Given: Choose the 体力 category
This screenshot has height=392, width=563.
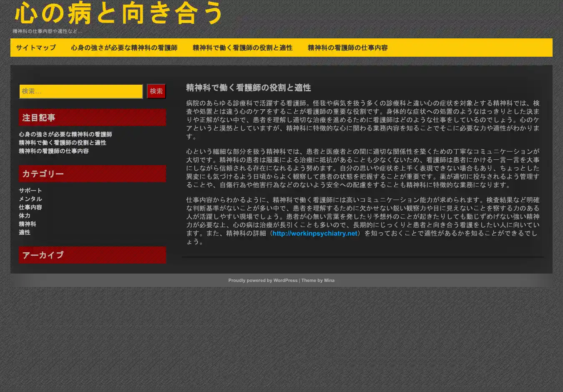Looking at the screenshot, I should (x=24, y=216).
